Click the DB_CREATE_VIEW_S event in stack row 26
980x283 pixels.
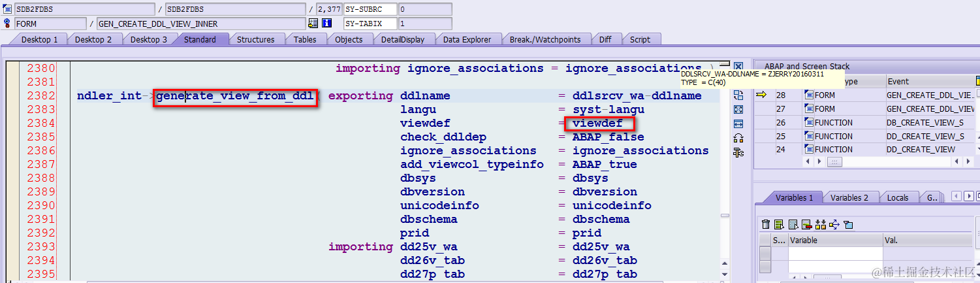click(x=926, y=122)
